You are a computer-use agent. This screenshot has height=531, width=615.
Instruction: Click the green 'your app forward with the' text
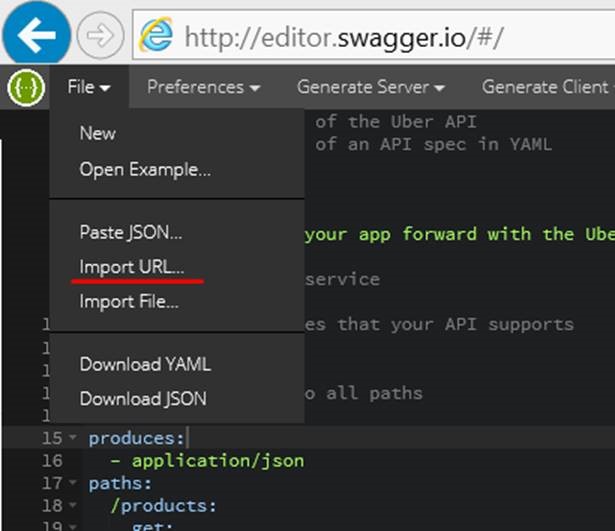pyautogui.click(x=440, y=234)
